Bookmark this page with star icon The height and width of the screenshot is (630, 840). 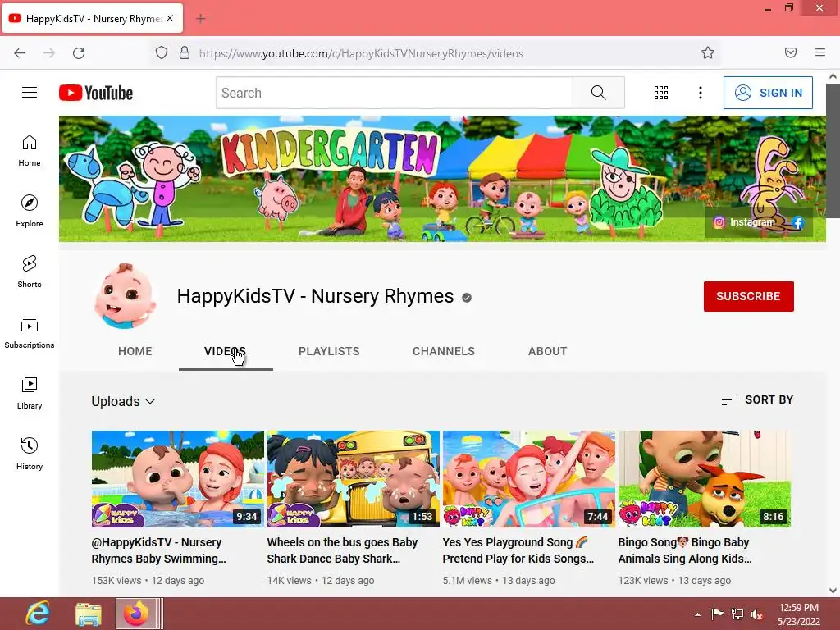[x=708, y=52]
